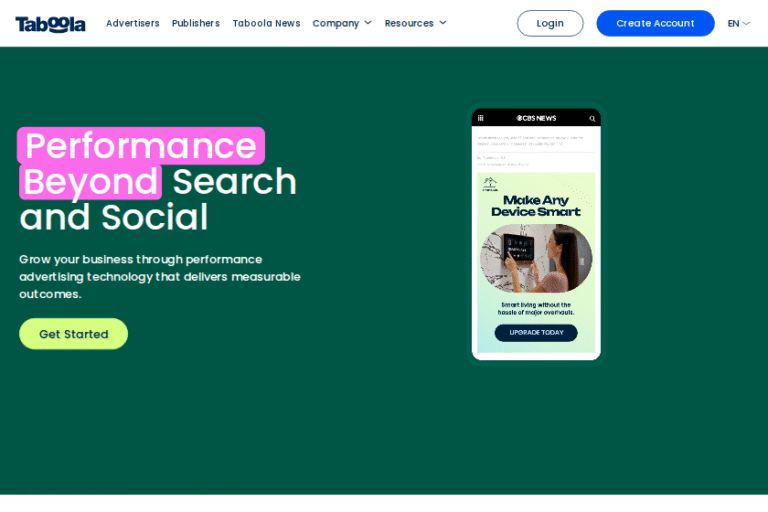Image resolution: width=768 pixels, height=512 pixels.
Task: Click the Create Account button
Action: coord(655,23)
